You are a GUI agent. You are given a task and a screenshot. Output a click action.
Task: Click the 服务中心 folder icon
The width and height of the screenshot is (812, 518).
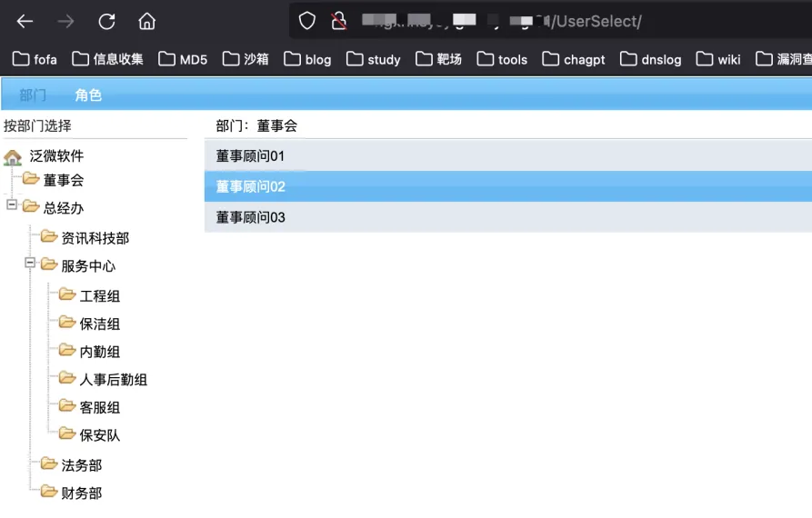tap(49, 264)
